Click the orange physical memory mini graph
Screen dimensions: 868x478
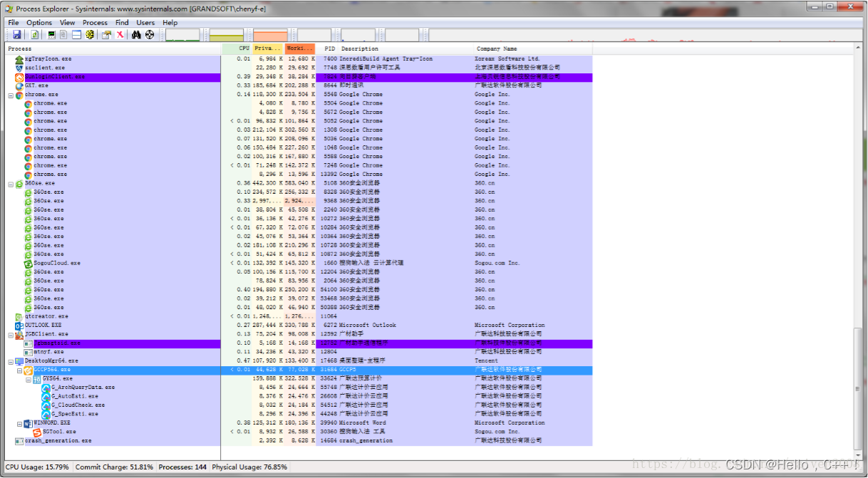click(271, 35)
